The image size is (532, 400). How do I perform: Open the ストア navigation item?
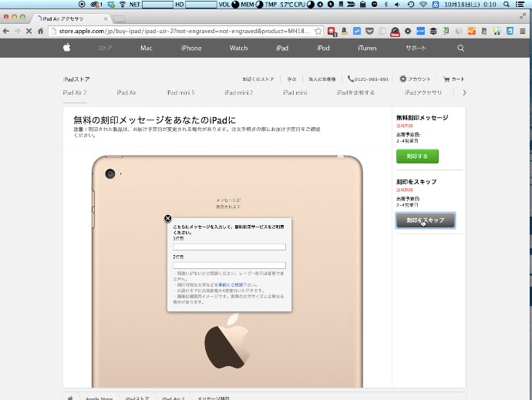[105, 49]
